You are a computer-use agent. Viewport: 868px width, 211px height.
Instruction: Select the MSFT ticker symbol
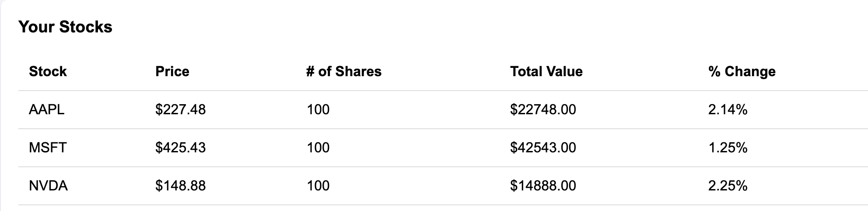tap(48, 148)
